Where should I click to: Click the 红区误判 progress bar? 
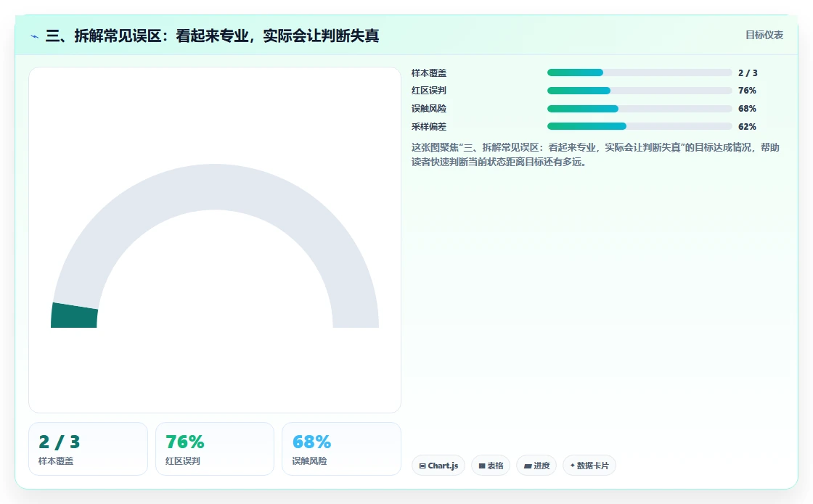(x=640, y=91)
